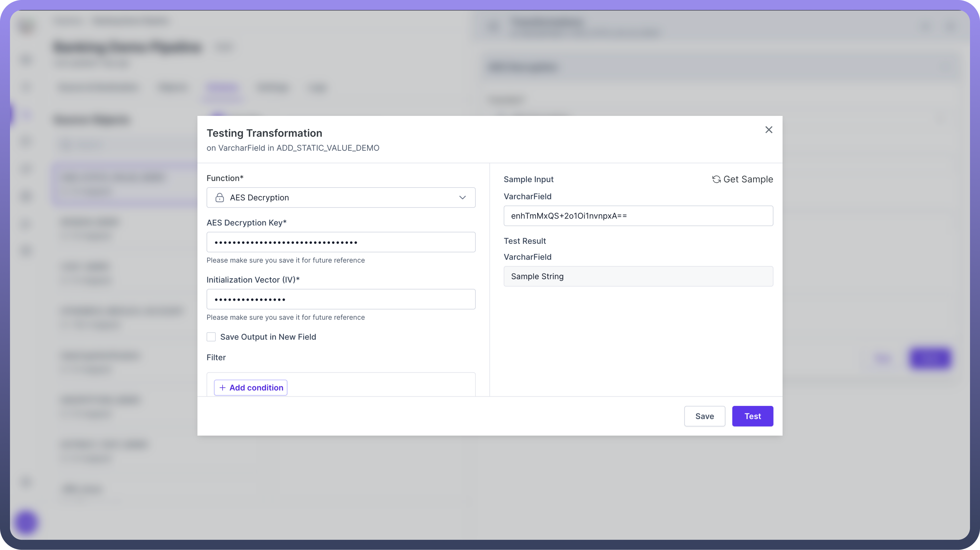Click the Get Sample text link
The height and width of the screenshot is (550, 980).
748,179
